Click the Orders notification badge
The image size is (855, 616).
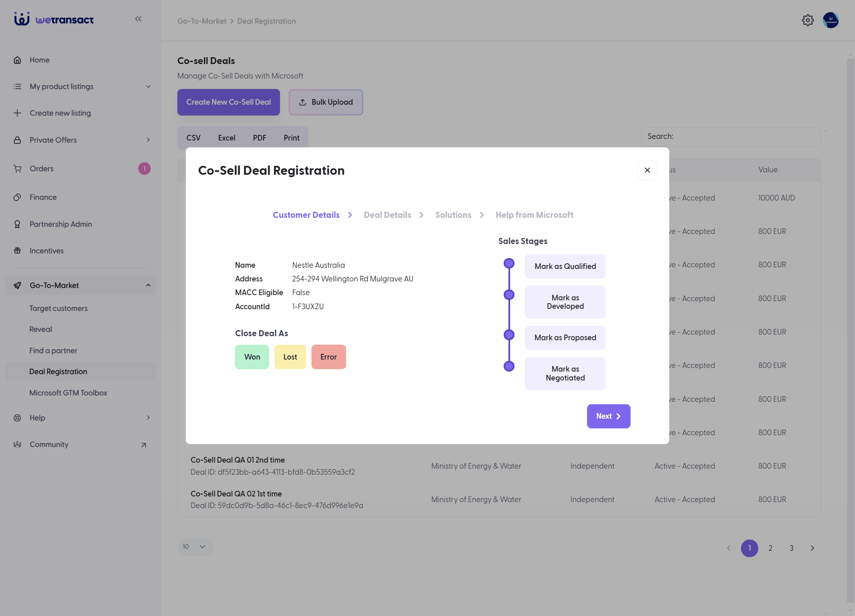[144, 169]
